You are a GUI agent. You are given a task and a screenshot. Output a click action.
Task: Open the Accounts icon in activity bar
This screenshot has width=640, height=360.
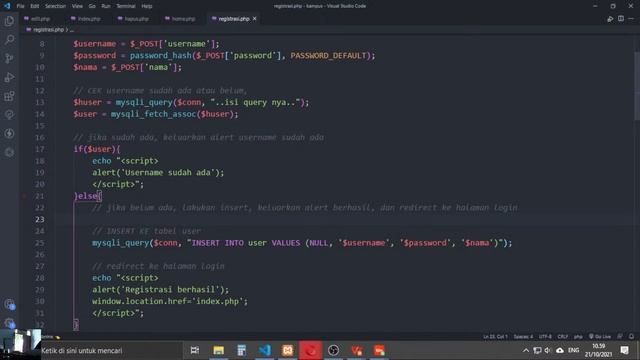[x=9, y=304]
